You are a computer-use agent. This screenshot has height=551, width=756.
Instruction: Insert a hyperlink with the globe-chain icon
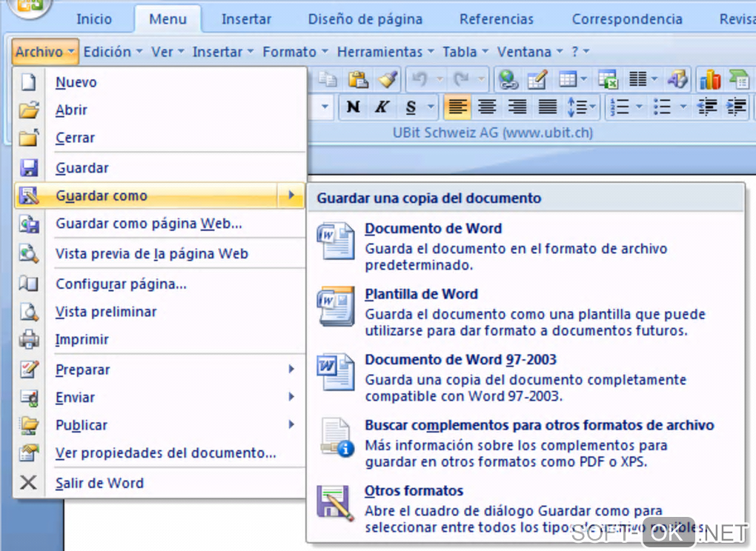508,79
